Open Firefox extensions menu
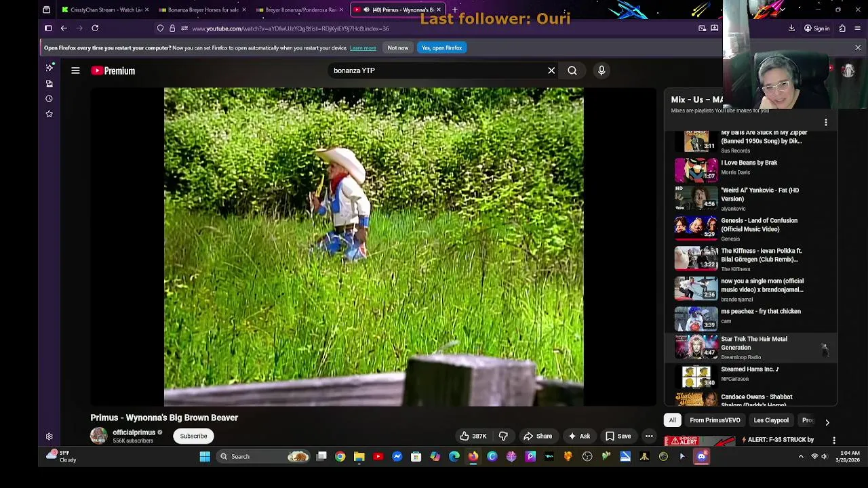868x488 pixels. [842, 28]
